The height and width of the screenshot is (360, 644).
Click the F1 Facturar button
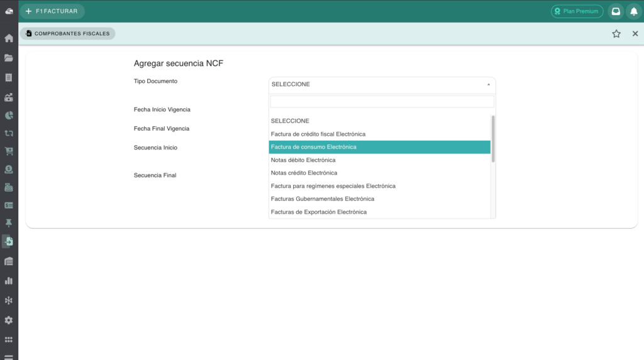(x=52, y=11)
